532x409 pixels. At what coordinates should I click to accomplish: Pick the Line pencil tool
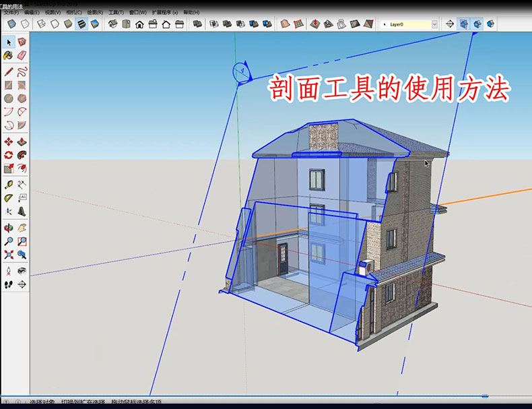tap(9, 71)
